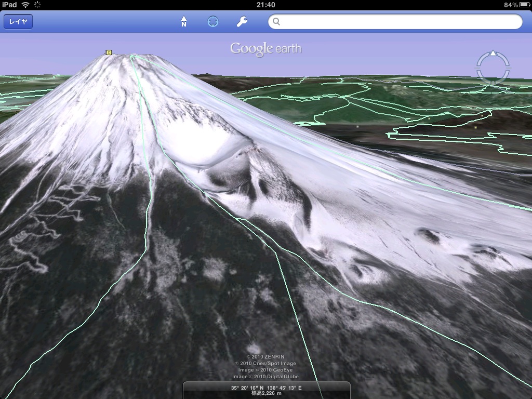Tap the Google Earth logo watermark
This screenshot has width=532, height=399.
coord(265,49)
